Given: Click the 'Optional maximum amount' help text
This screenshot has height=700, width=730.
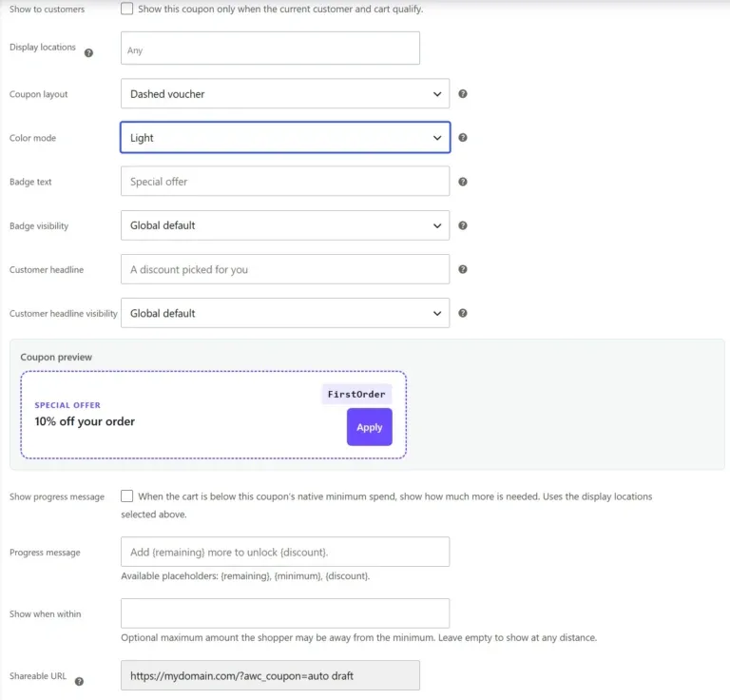Looking at the screenshot, I should (359, 637).
